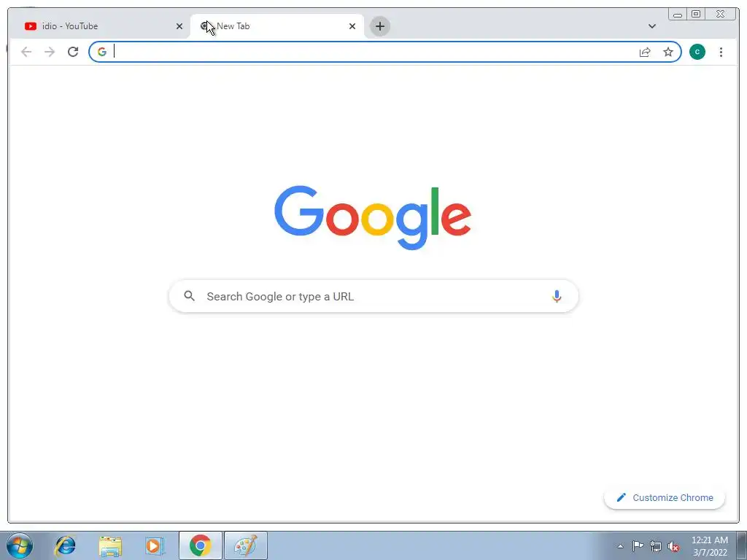This screenshot has height=560, width=747.
Task: Open Windows Explorer from the taskbar
Action: click(110, 545)
